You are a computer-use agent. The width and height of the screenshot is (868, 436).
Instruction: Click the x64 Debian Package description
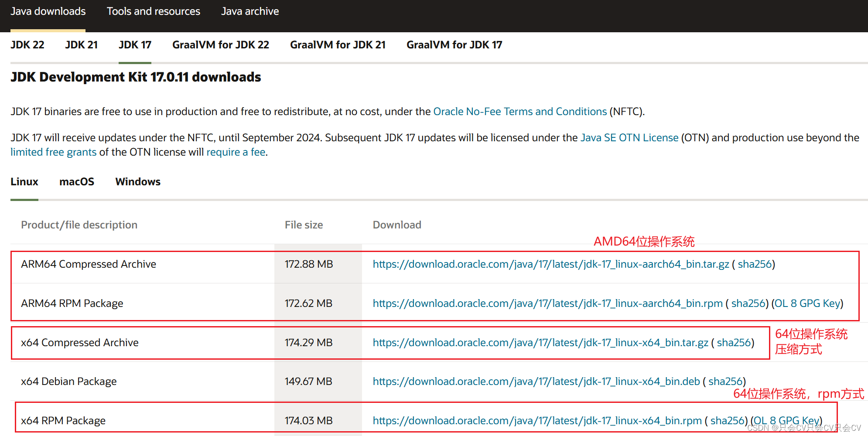pyautogui.click(x=69, y=381)
